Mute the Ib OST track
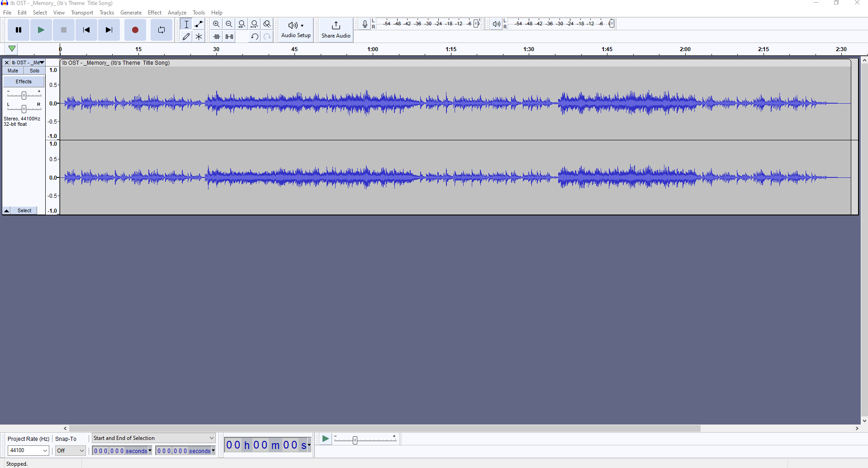Viewport: 868px width, 468px height. coord(13,71)
